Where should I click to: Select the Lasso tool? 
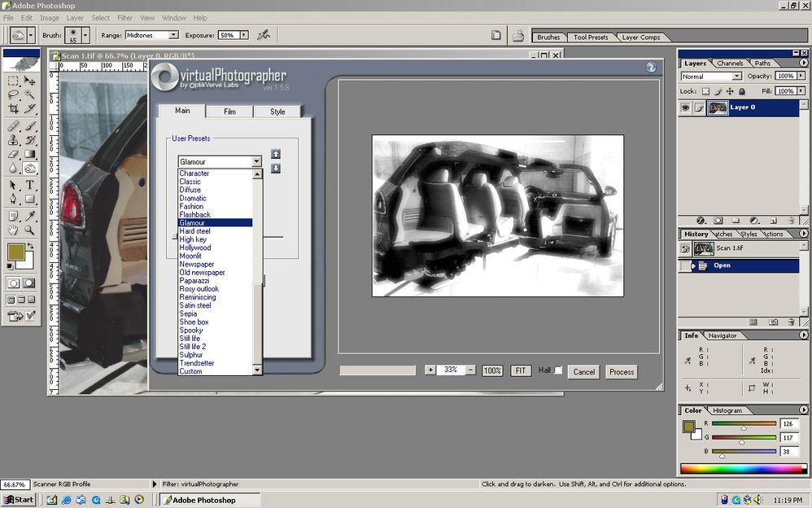[x=14, y=95]
